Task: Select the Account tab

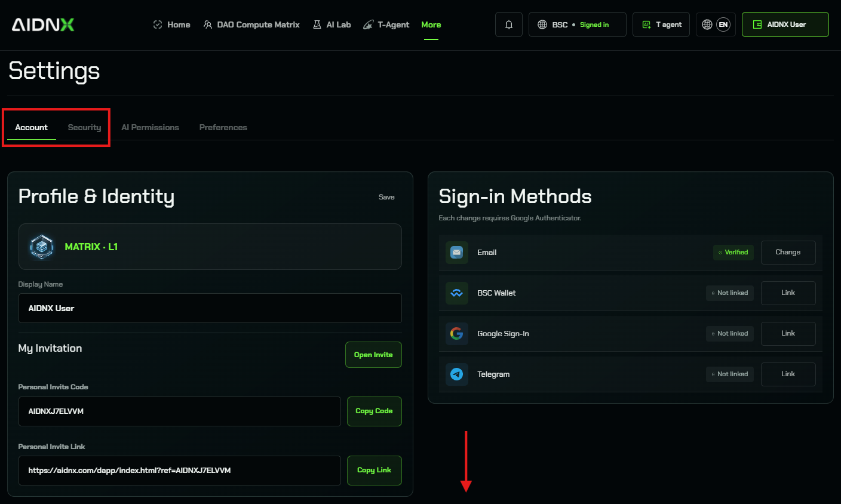Action: click(x=32, y=127)
